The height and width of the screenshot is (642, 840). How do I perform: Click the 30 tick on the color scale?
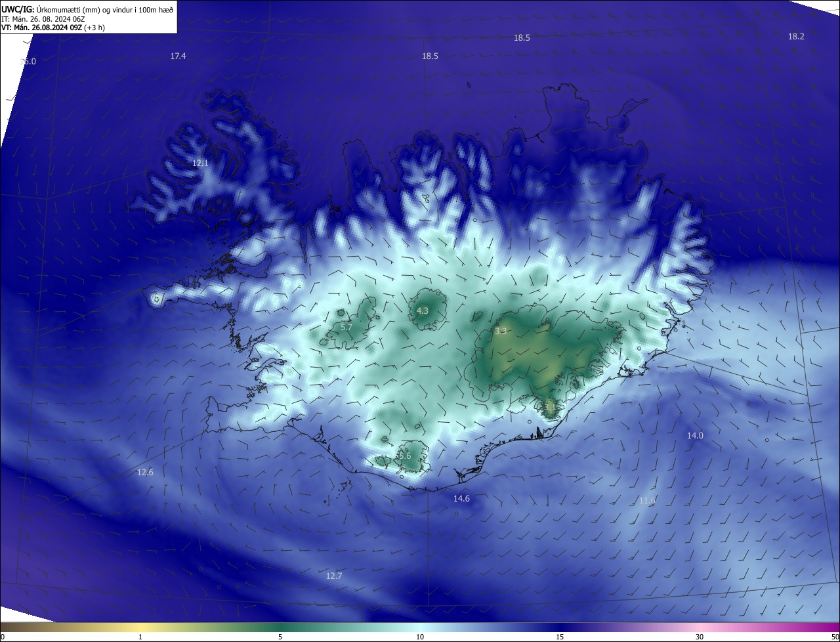(x=700, y=637)
